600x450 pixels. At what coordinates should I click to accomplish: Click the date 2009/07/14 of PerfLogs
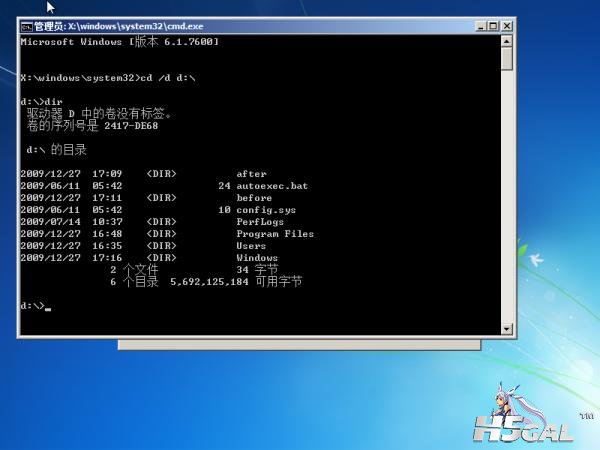[x=50, y=222]
